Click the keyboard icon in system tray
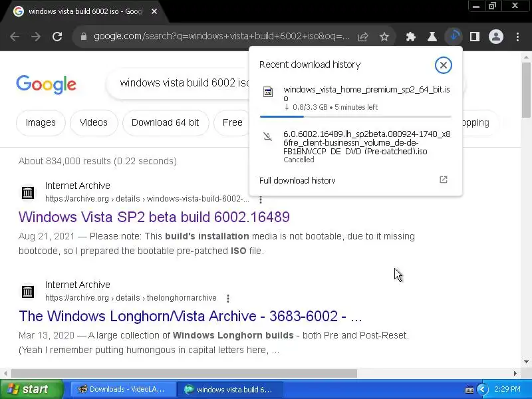 point(469,390)
